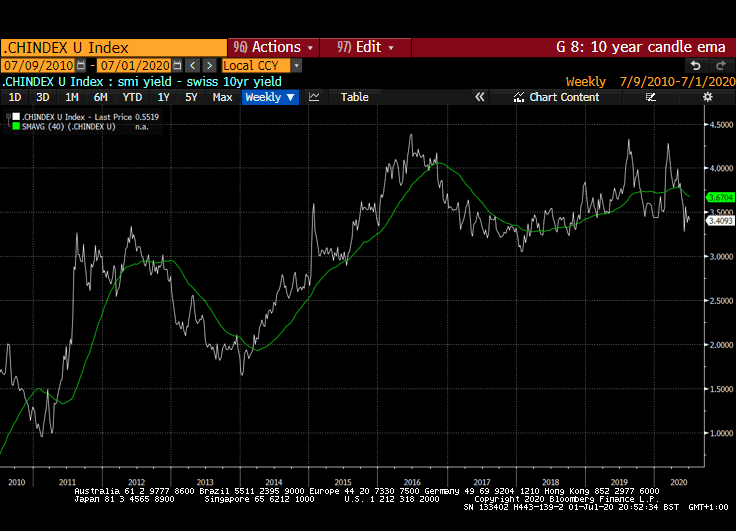
Task: Select the 1M range tab
Action: pos(71,97)
